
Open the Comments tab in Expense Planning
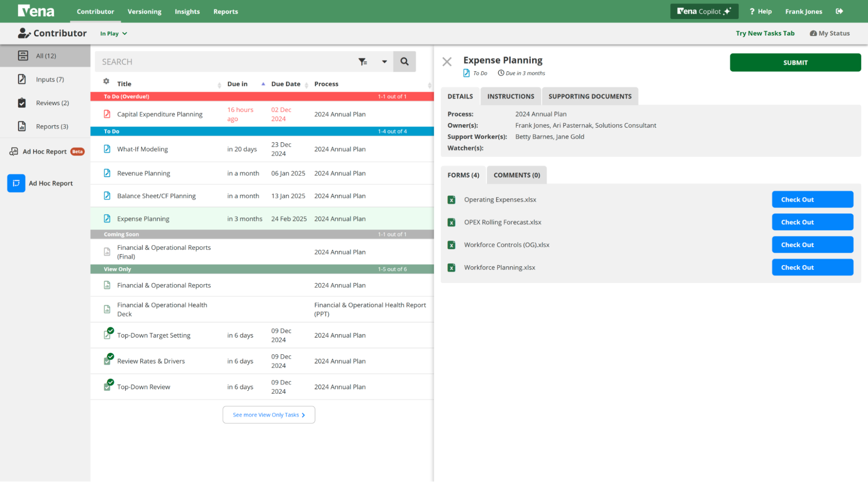tap(517, 175)
